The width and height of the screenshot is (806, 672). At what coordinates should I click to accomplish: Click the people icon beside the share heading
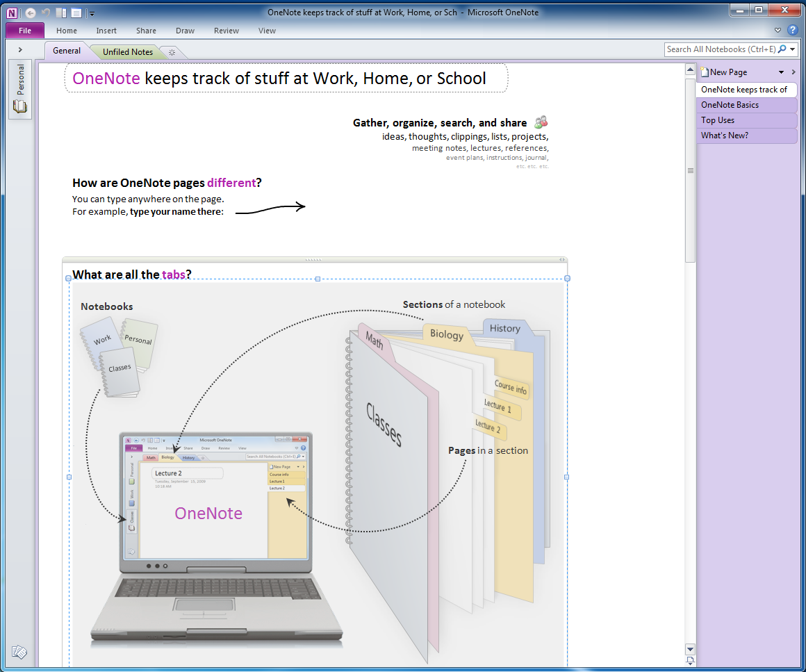[x=541, y=122]
